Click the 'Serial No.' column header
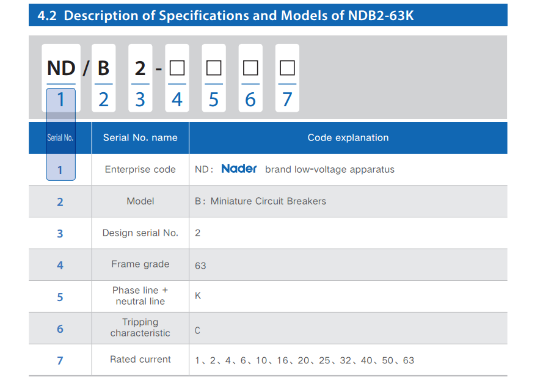The height and width of the screenshot is (392, 543). click(60, 138)
